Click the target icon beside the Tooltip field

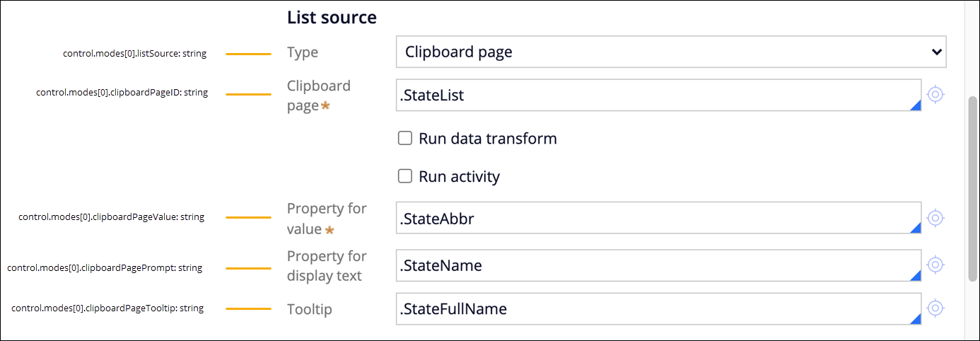tap(935, 308)
